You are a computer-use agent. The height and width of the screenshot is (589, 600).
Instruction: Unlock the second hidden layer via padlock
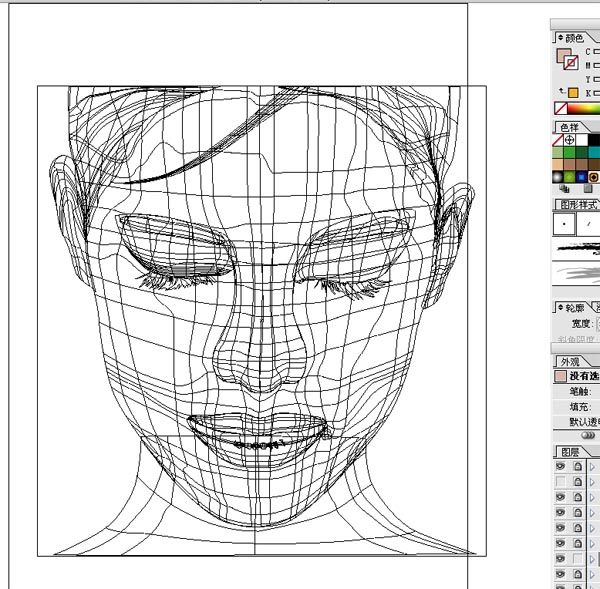coord(578,482)
